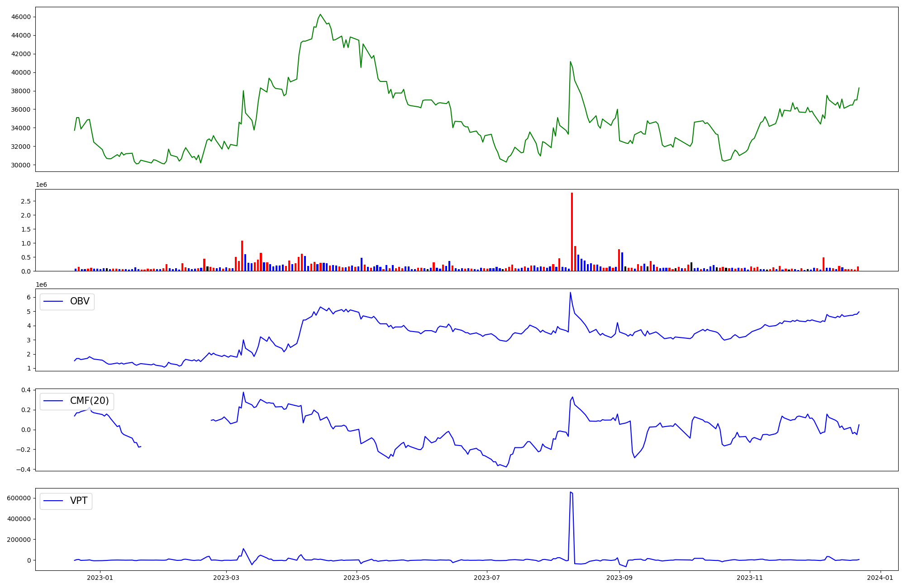
Task: Click the highest peak of green price line
Action: (x=320, y=14)
